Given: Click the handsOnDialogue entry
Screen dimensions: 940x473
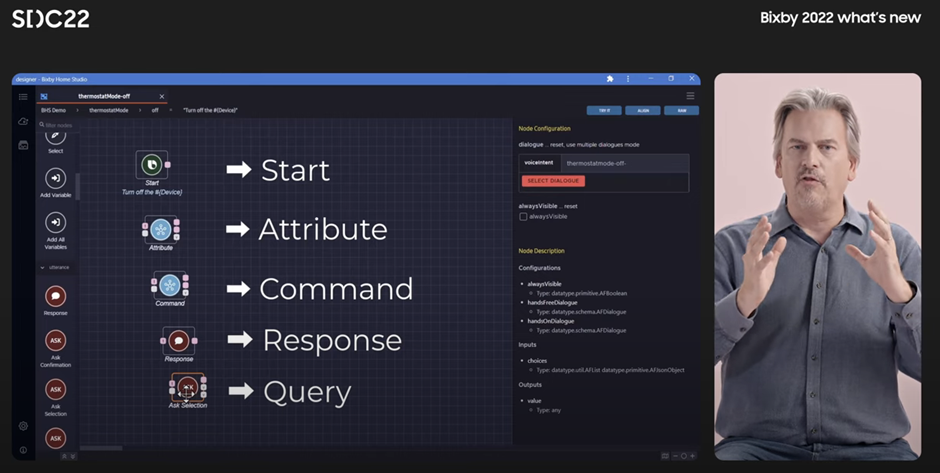Looking at the screenshot, I should pos(550,321).
